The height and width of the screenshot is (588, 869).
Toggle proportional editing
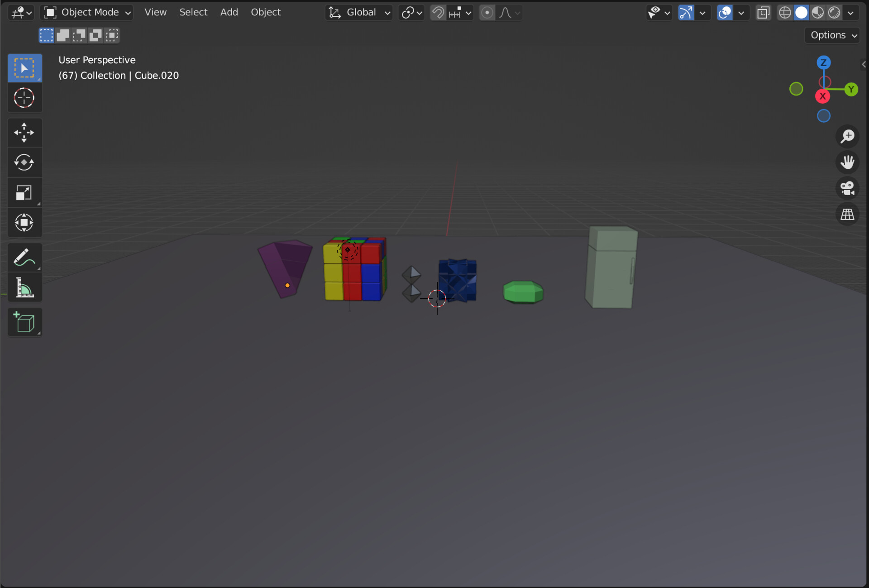click(x=487, y=12)
